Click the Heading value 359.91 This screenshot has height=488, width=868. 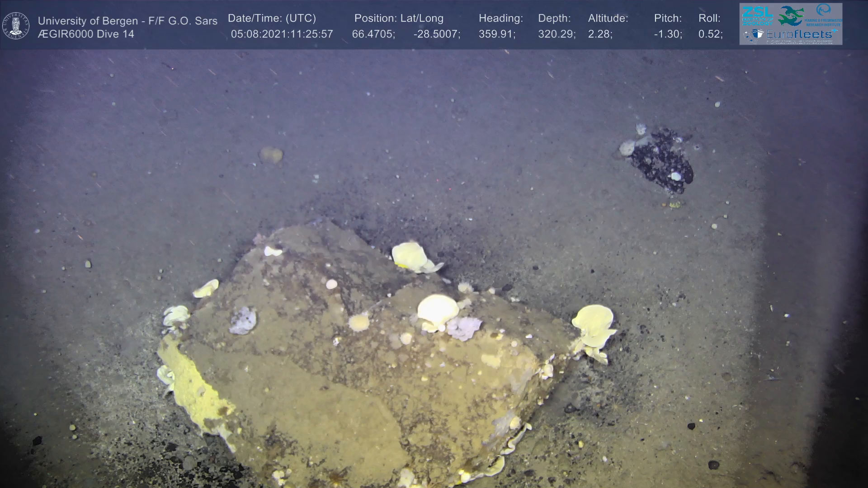point(497,34)
